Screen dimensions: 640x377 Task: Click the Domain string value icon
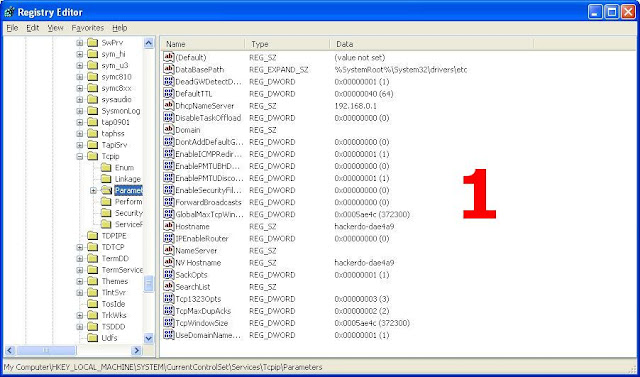[169, 130]
